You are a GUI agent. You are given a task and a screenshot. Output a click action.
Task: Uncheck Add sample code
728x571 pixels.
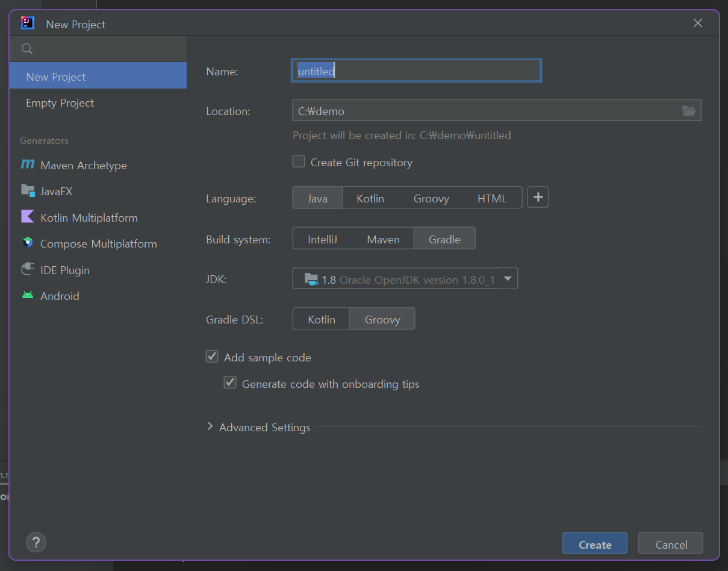(212, 357)
